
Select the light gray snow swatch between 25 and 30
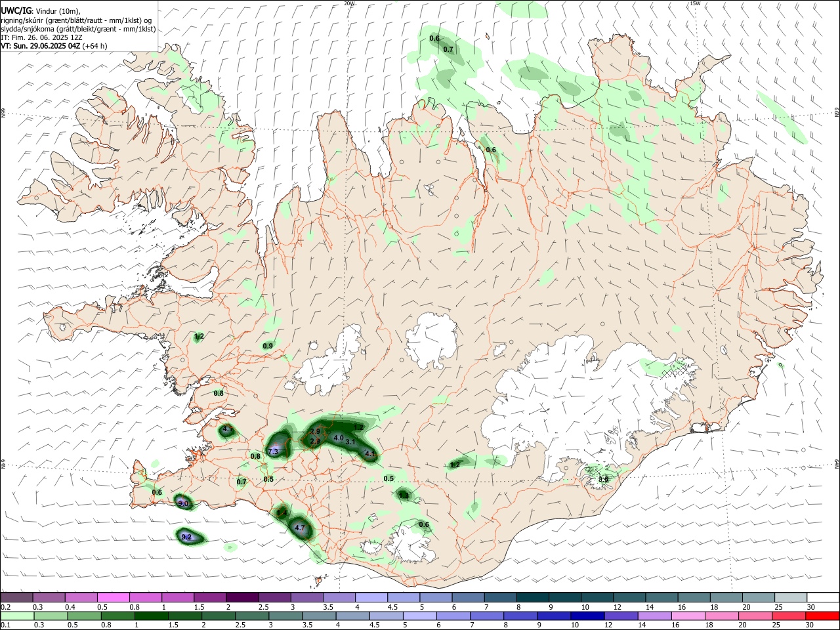click(x=791, y=597)
